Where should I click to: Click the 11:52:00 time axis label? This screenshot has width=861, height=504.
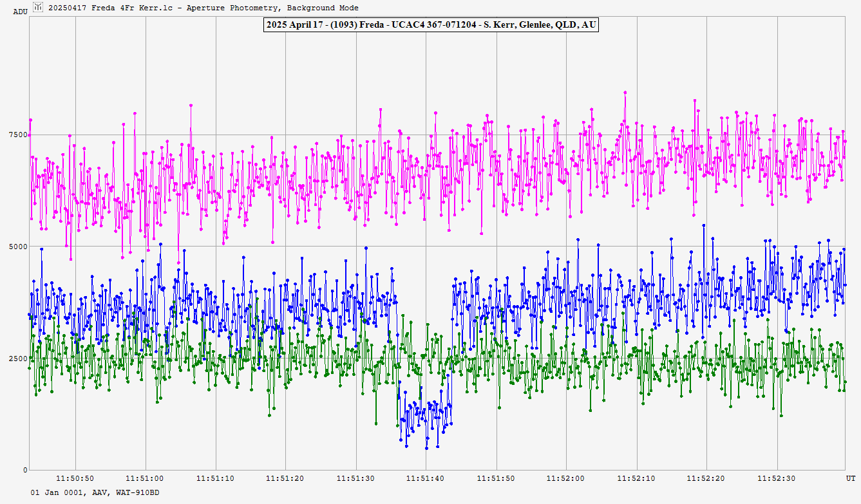point(566,478)
